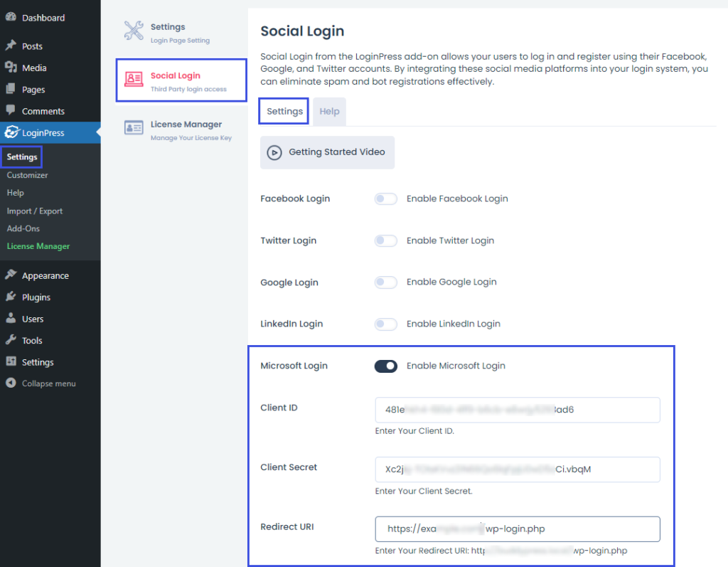Click the play icon for Getting Started Video
Screen dimensions: 728x567
274,152
